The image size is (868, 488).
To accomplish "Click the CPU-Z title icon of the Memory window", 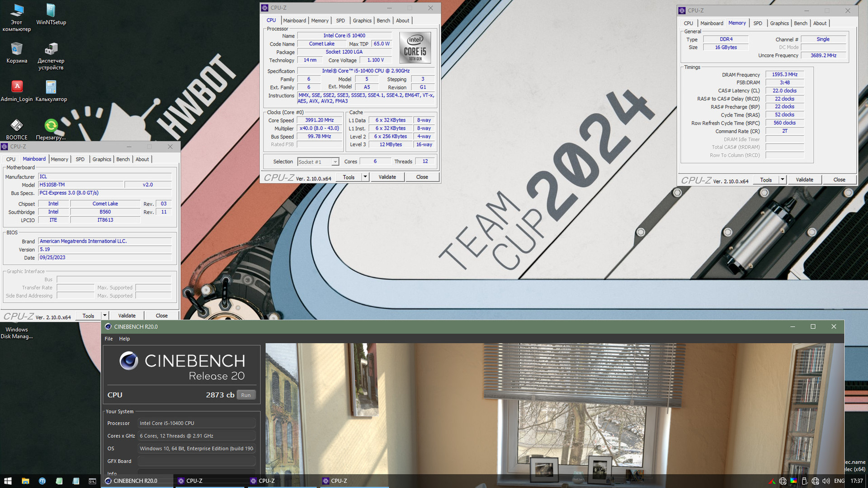I will pyautogui.click(x=682, y=10).
